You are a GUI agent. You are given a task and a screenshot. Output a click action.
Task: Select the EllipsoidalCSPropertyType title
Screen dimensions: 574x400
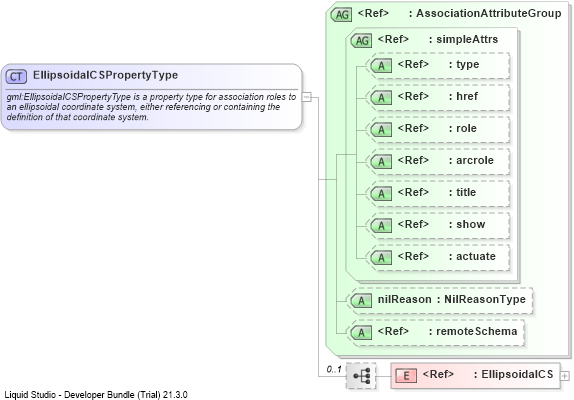(x=105, y=75)
